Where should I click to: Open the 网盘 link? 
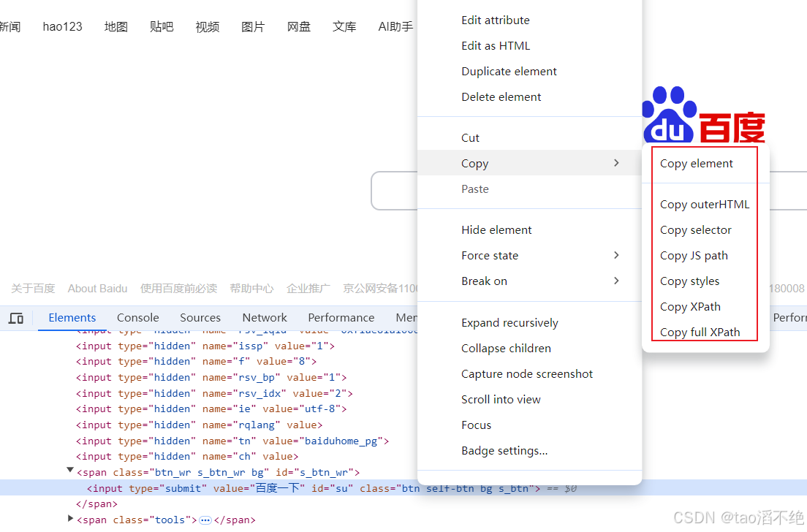coord(298,26)
